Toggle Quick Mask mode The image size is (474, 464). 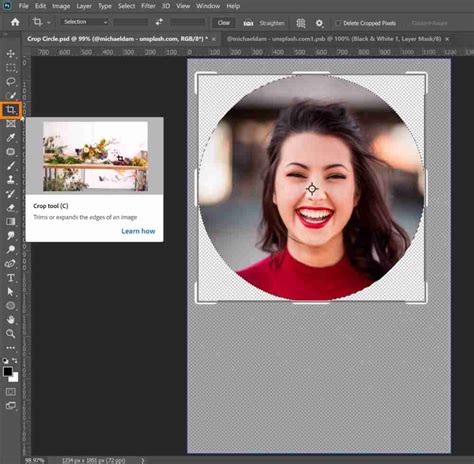(11, 392)
